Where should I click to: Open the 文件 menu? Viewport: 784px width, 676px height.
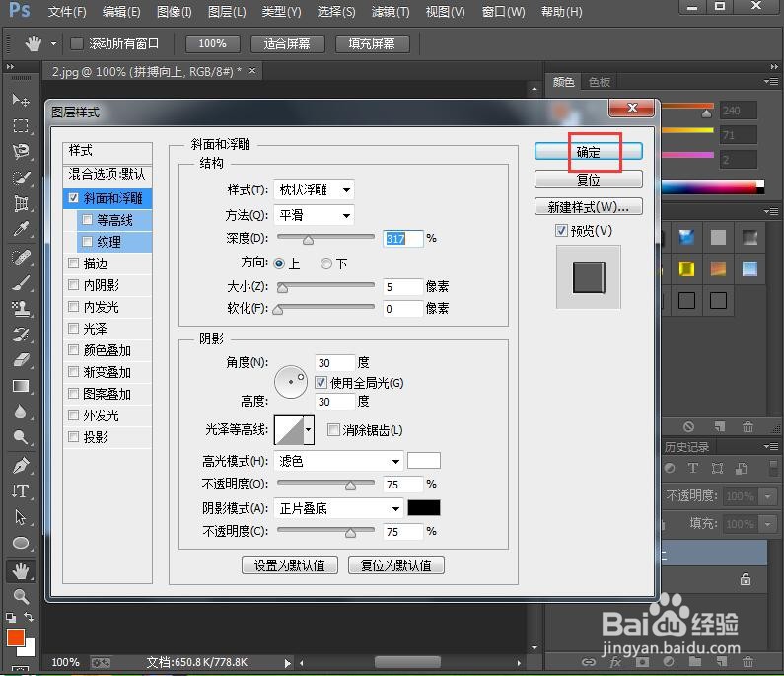pyautogui.click(x=66, y=11)
